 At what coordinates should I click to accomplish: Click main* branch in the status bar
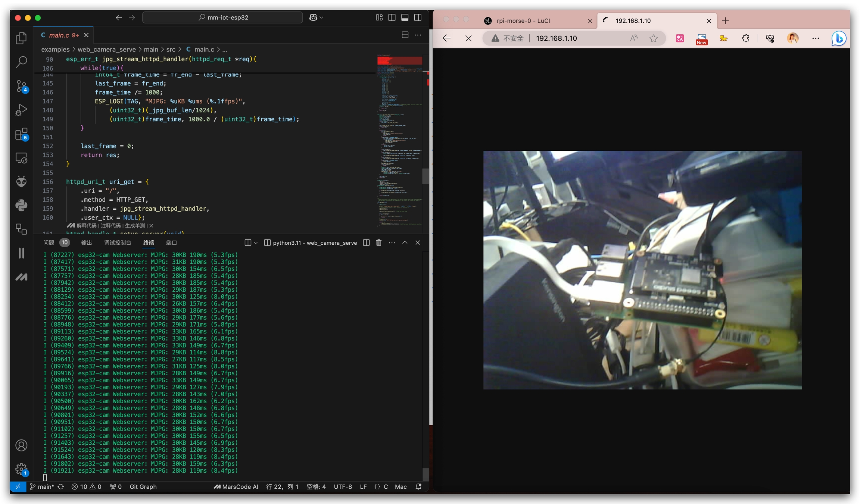[46, 487]
